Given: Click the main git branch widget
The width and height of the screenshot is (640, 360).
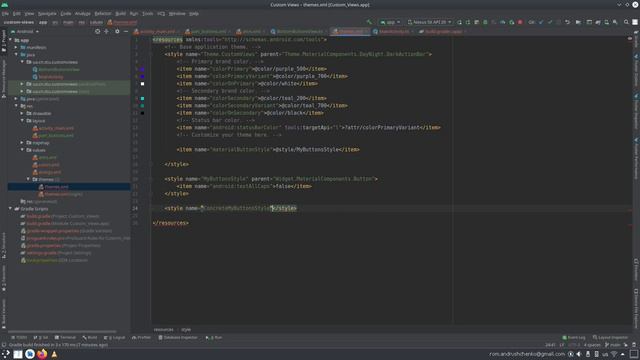Looking at the screenshot, I should tap(613, 345).
